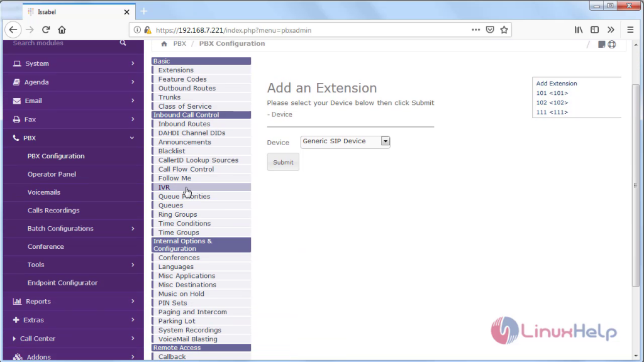Screen dimensions: 644x362
Task: Open the Trunks page
Action: [169, 97]
